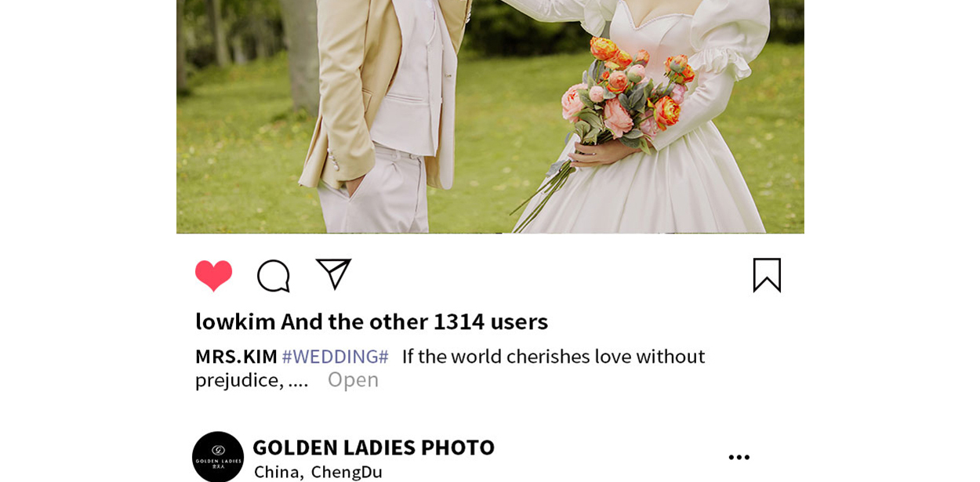The height and width of the screenshot is (482, 980).
Task: Open more options for GOLDEN LADIES PHOTO
Action: 739,457
